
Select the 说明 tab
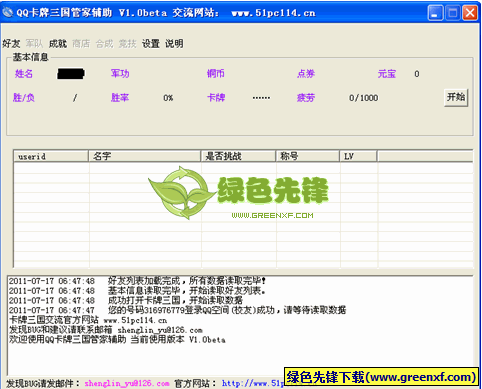[174, 44]
